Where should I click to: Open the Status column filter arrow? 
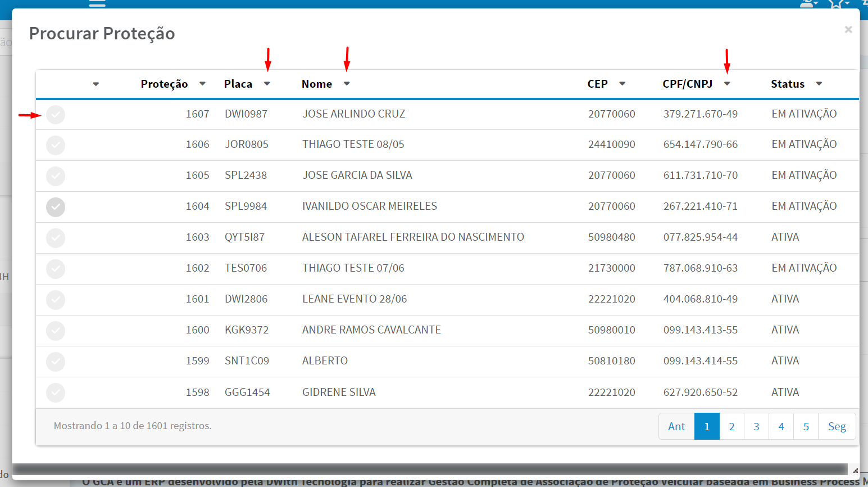click(819, 84)
